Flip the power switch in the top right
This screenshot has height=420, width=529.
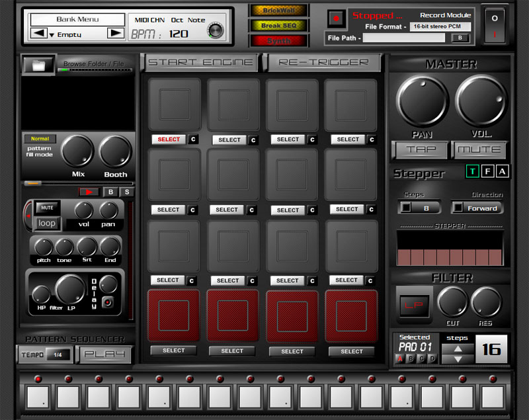(x=495, y=24)
